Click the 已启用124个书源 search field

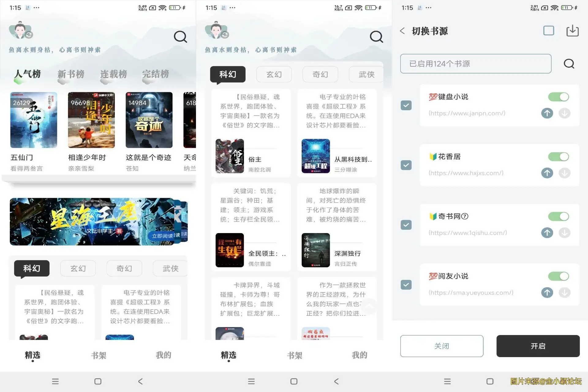[475, 64]
